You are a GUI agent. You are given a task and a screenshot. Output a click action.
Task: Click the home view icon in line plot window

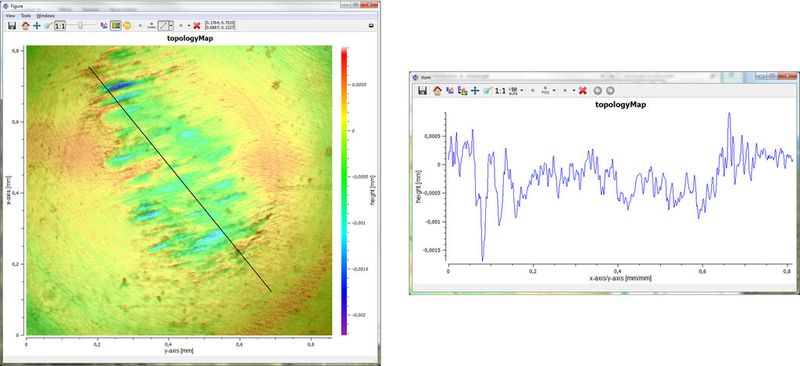438,90
